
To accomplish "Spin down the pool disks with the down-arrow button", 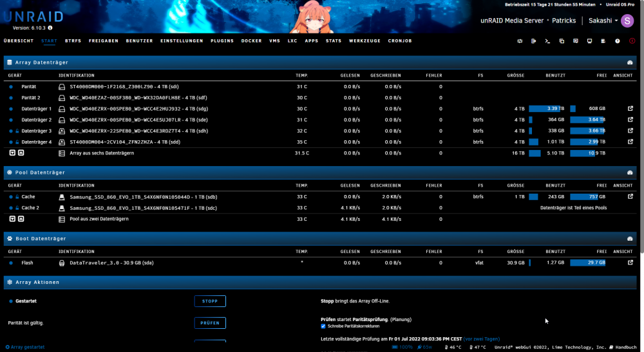I will (x=12, y=219).
